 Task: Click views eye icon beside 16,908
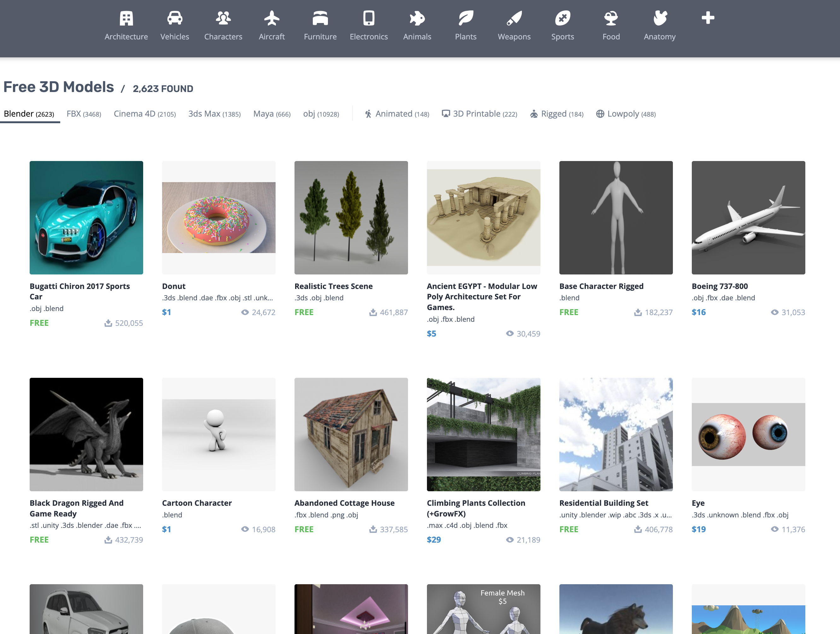tap(245, 529)
